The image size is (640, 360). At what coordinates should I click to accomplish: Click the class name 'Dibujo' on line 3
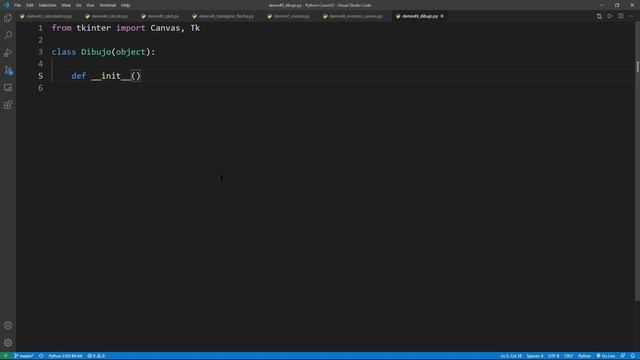point(96,52)
